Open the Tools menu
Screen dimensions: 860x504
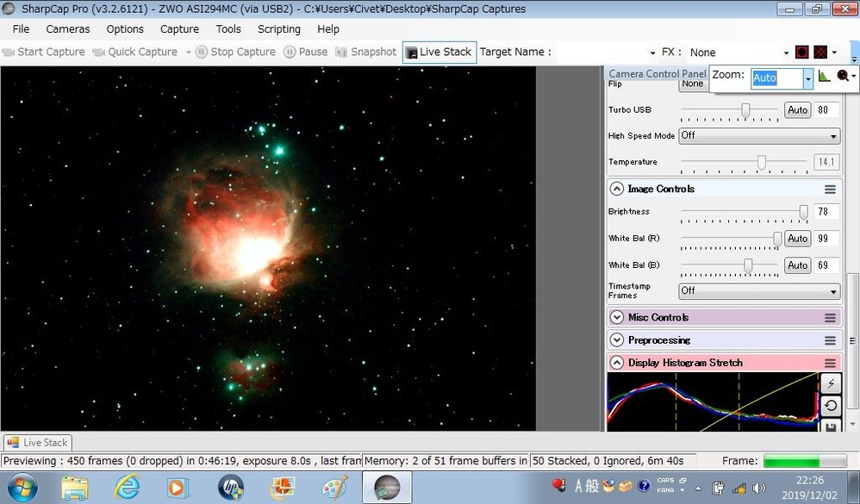(x=228, y=29)
